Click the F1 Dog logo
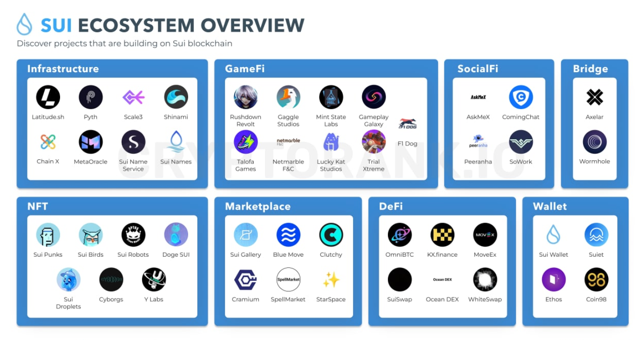This screenshot has height=340, width=644. [407, 124]
